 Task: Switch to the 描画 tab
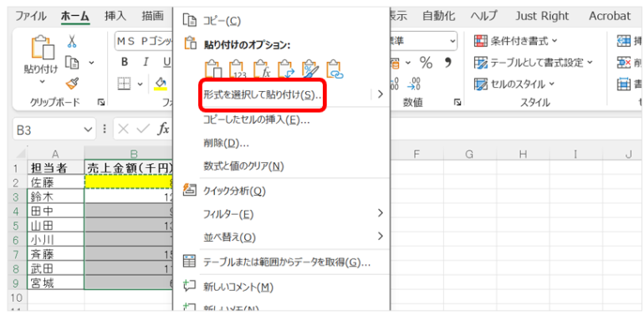pyautogui.click(x=152, y=16)
